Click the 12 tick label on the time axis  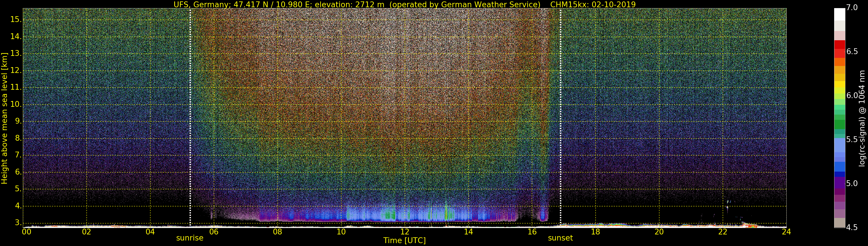405,232
